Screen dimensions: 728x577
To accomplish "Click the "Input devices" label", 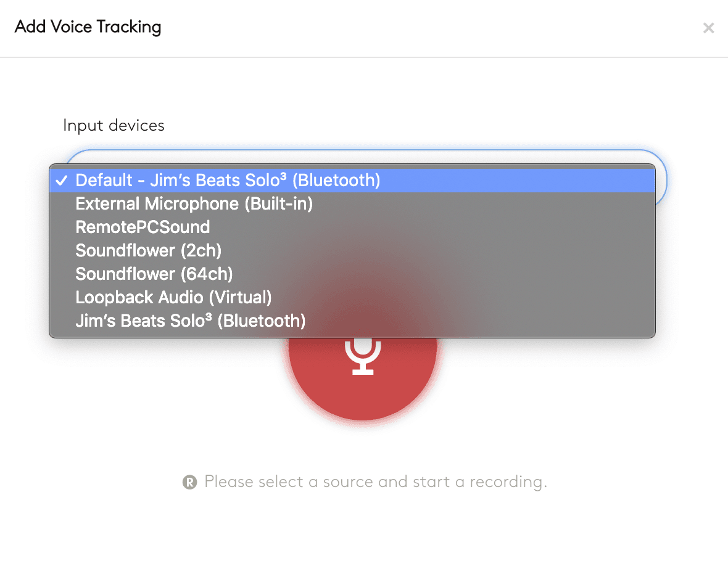I will (x=114, y=126).
